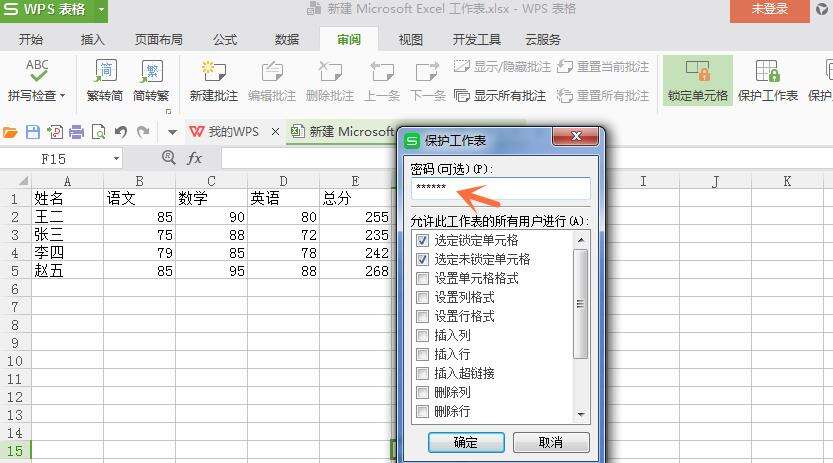This screenshot has width=833, height=463.
Task: Enable 插入列 checkbox
Action: click(x=422, y=336)
